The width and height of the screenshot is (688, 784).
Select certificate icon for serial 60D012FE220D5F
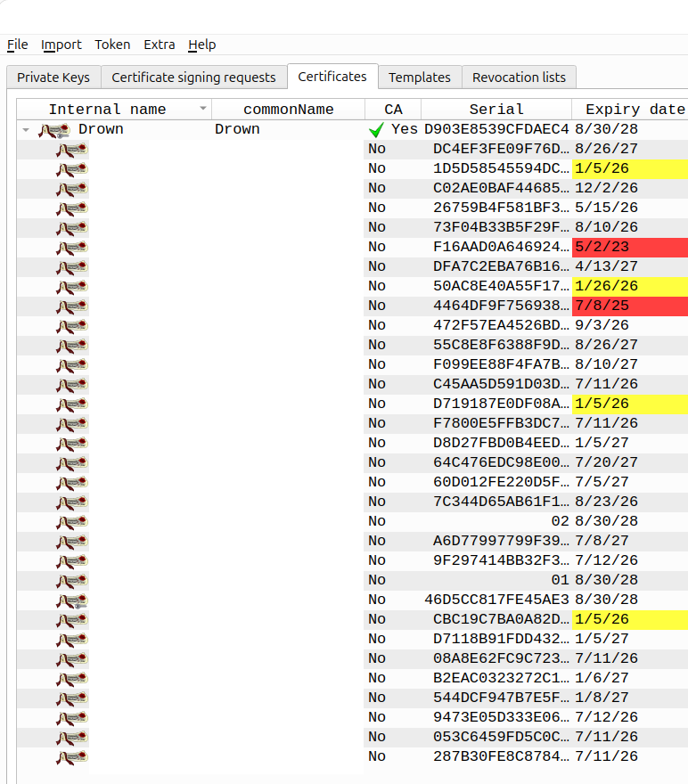72,483
